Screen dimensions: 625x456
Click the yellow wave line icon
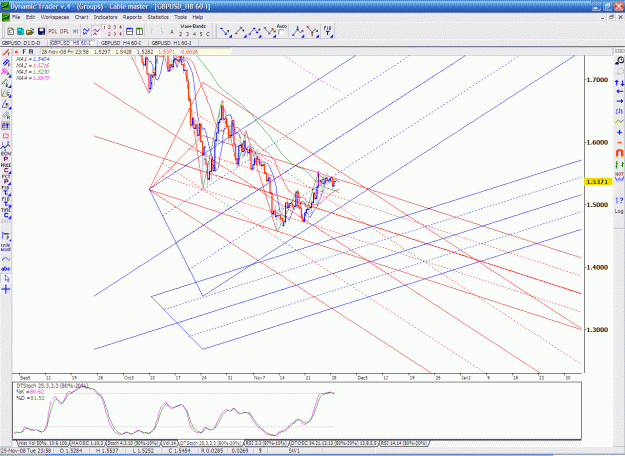[x=619, y=122]
